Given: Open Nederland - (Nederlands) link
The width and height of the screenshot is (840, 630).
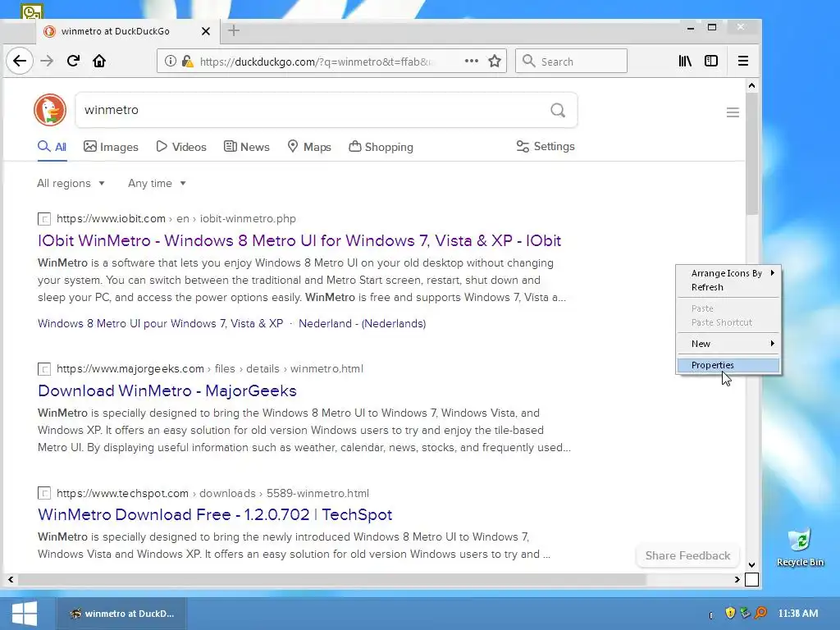Looking at the screenshot, I should (362, 323).
